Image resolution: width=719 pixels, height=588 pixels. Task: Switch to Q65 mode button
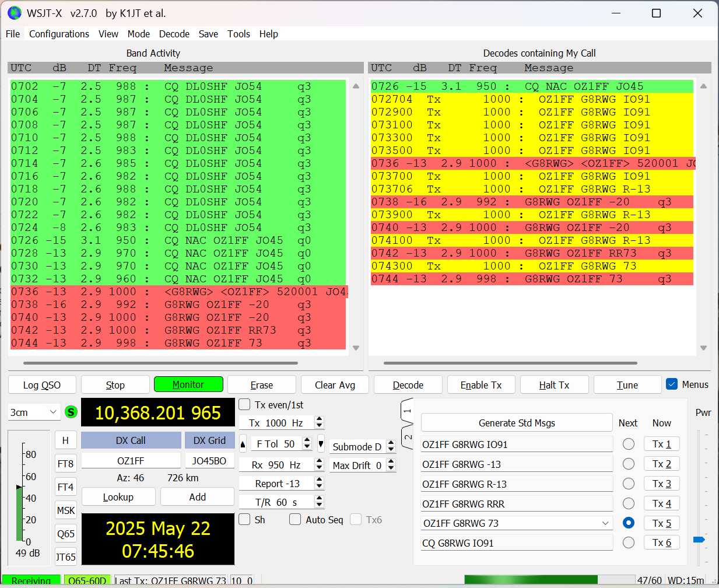[65, 534]
